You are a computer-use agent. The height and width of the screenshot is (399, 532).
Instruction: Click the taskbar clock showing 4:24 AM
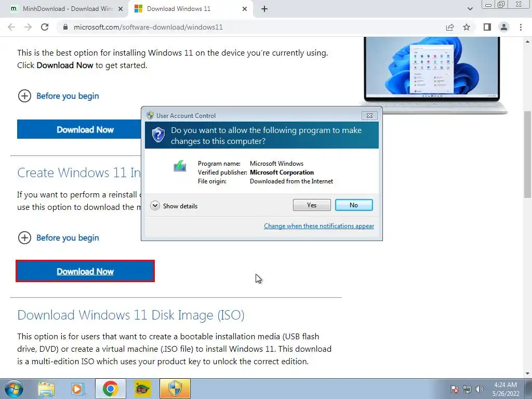click(x=506, y=389)
